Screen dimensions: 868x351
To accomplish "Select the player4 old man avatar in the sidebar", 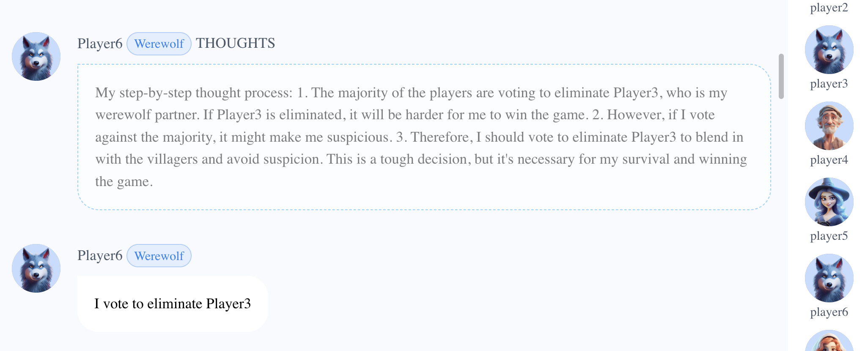I will 829,126.
